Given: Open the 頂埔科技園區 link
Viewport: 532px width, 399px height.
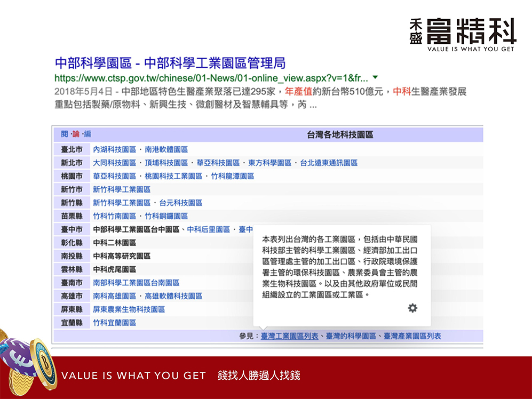Looking at the screenshot, I should click(166, 163).
